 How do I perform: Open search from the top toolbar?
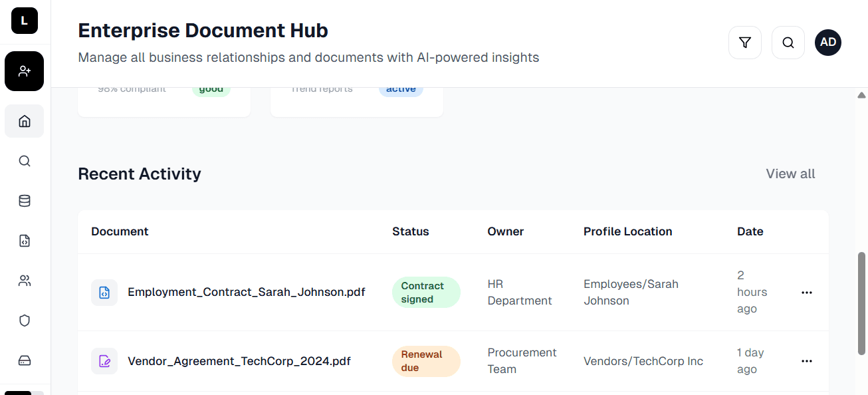pos(788,42)
